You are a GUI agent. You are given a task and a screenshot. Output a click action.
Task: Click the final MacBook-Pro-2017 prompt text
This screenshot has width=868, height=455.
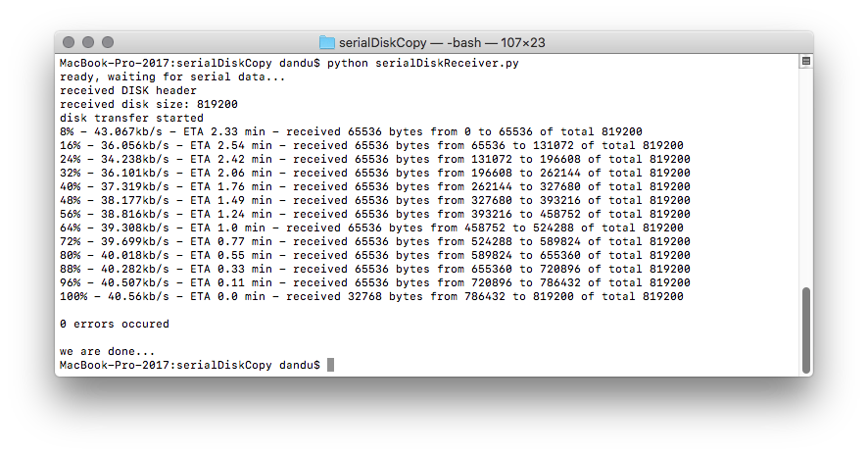pyautogui.click(x=190, y=365)
